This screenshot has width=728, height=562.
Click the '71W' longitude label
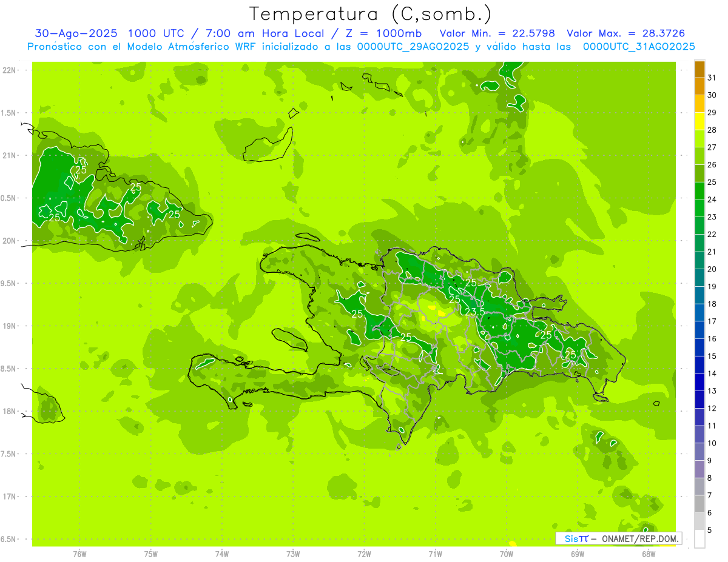(435, 554)
